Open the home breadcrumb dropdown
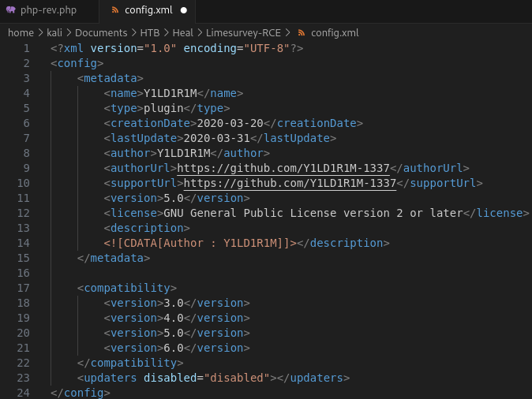Screen dimensions: 532x399 click(x=21, y=32)
